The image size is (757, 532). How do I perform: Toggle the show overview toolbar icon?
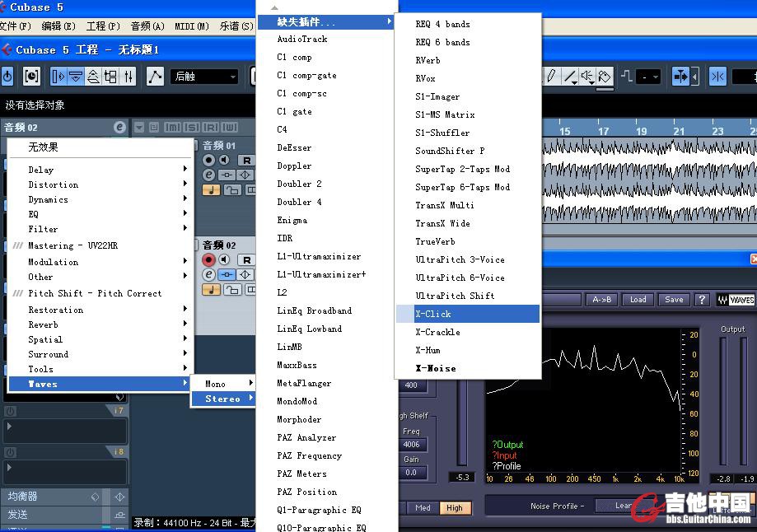[93, 77]
